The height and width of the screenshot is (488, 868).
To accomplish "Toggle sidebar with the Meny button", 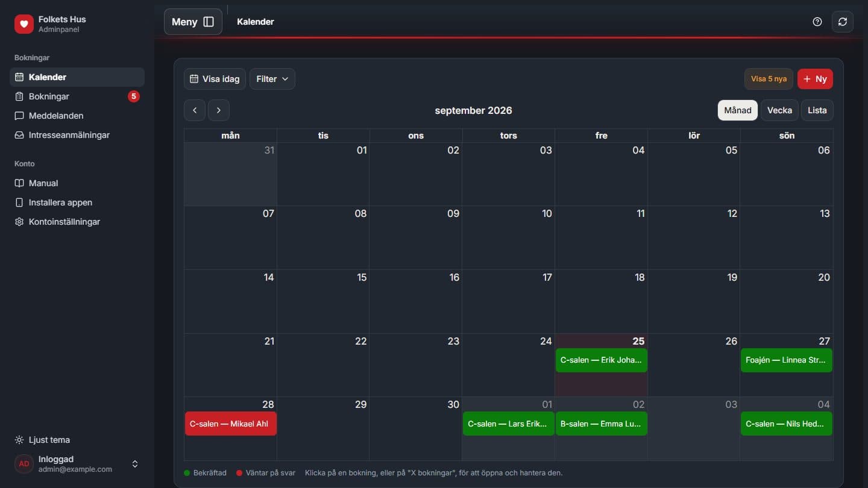I will coord(193,22).
